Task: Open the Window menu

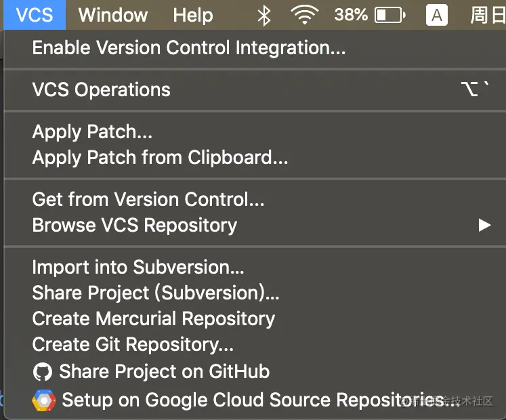Action: [x=113, y=15]
